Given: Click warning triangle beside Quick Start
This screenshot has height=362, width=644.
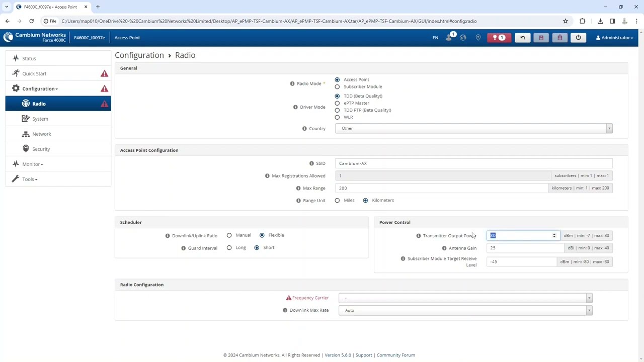Looking at the screenshot, I should point(104,73).
